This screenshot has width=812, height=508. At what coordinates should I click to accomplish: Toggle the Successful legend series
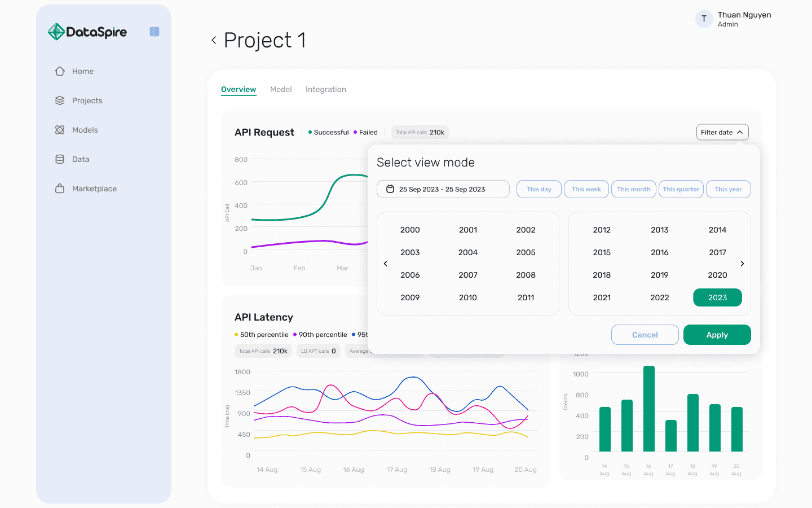(329, 132)
